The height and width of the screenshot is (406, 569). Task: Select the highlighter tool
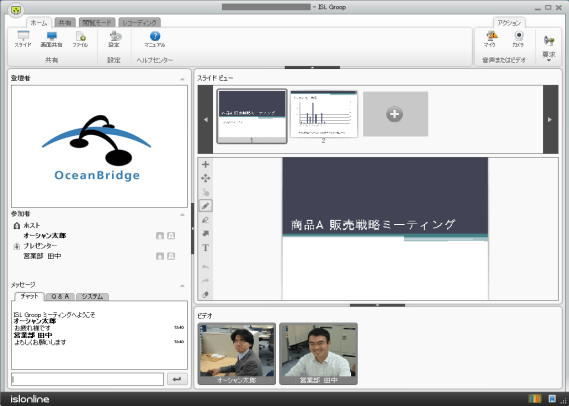[x=205, y=220]
